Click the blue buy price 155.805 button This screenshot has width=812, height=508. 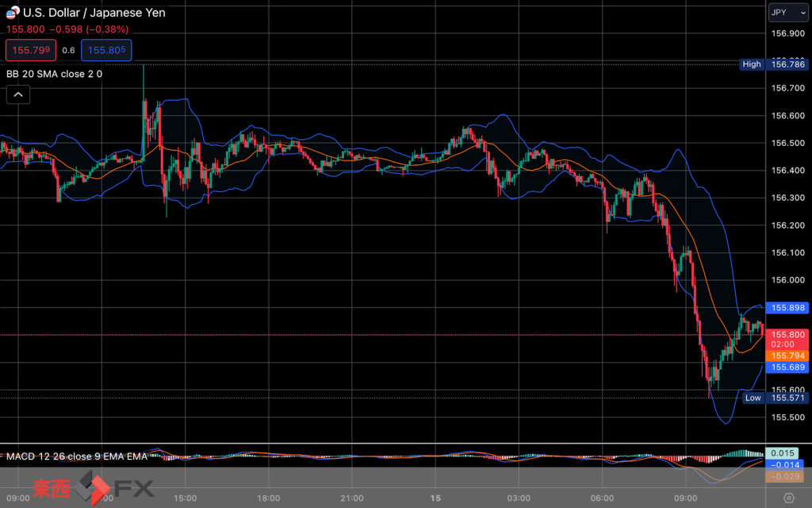click(x=109, y=50)
